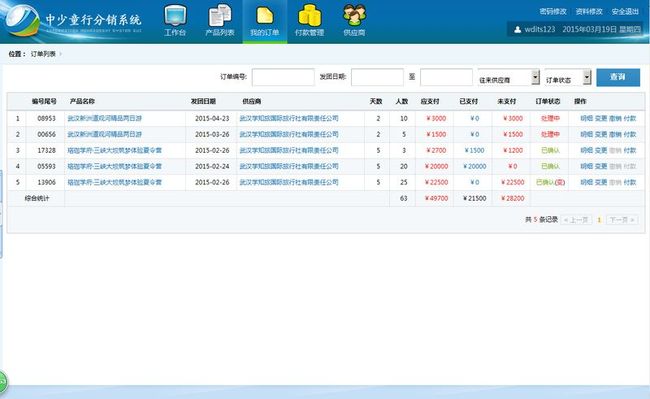
Task: Focus the end date field after 至
Action: [446, 77]
